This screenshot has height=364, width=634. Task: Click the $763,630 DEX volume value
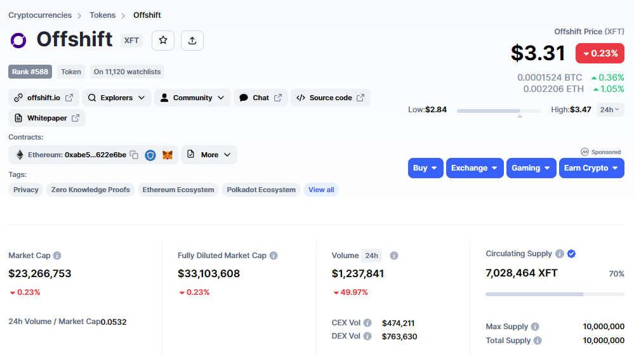(x=399, y=337)
